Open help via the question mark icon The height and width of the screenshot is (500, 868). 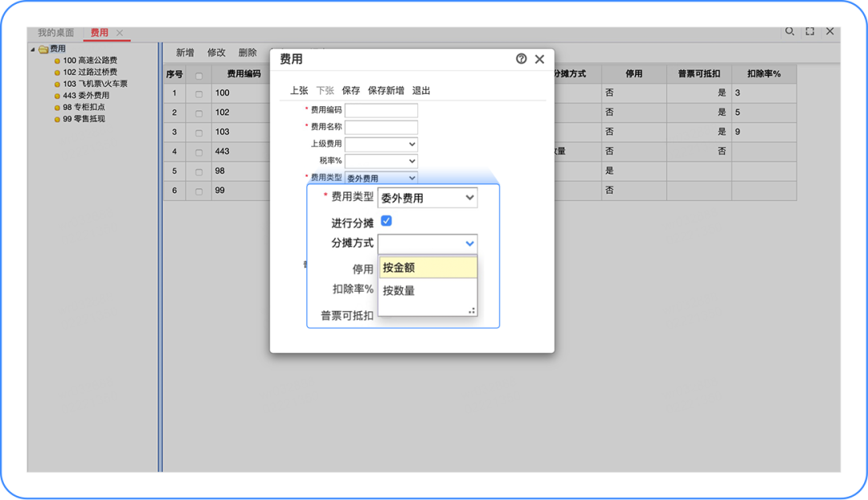[522, 59]
